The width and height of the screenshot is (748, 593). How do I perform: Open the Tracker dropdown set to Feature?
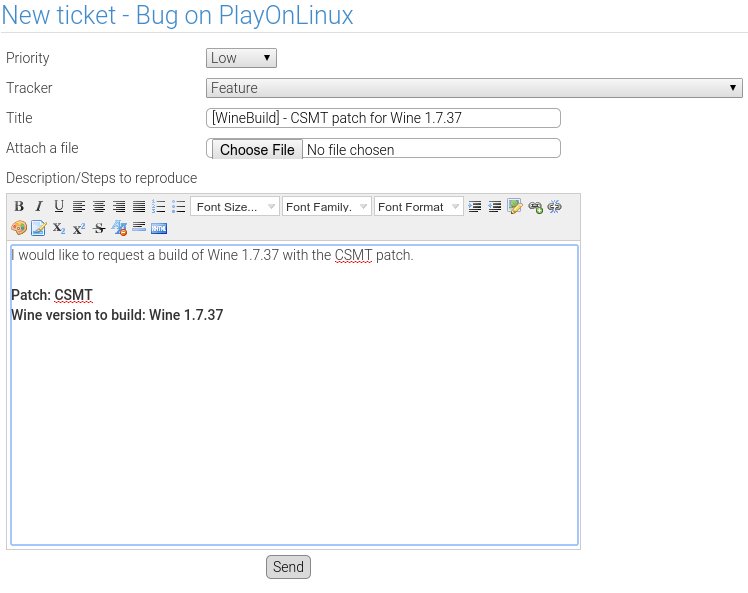(474, 88)
